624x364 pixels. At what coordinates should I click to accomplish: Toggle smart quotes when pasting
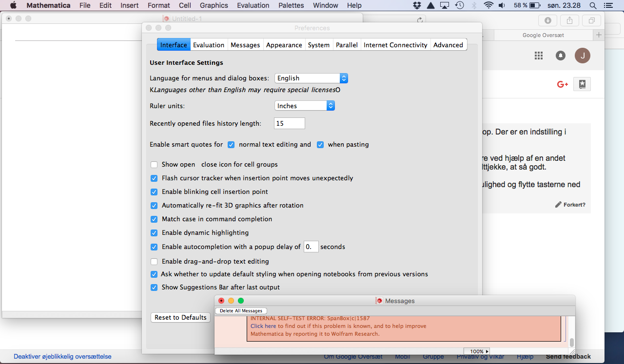point(320,144)
